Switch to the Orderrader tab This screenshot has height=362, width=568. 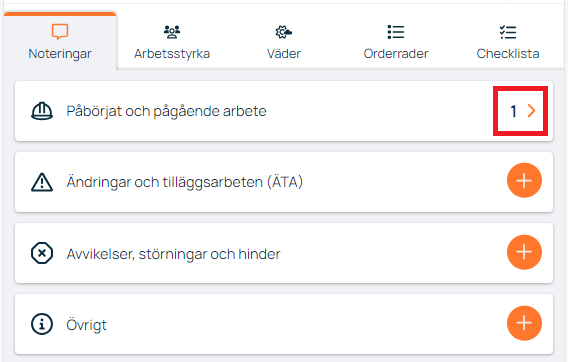click(x=396, y=41)
